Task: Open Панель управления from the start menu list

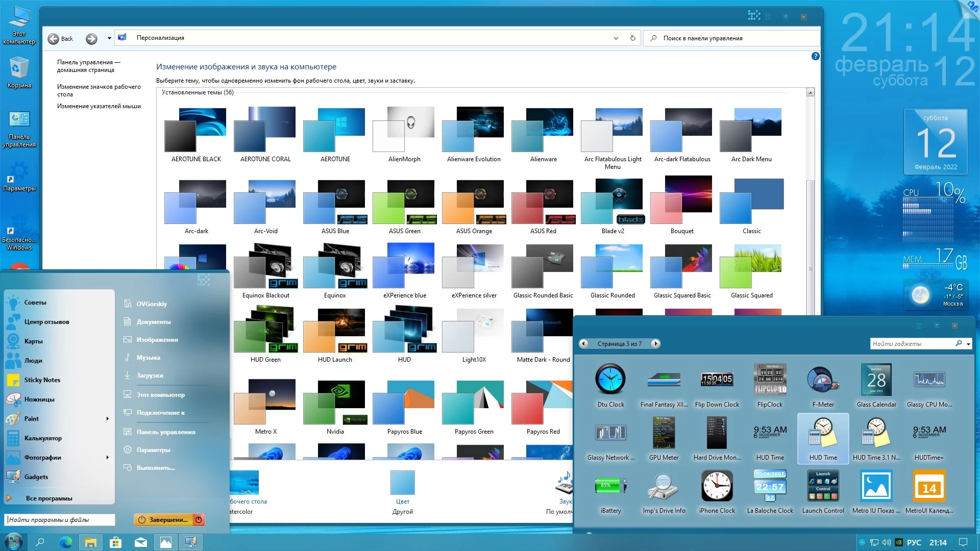Action: click(165, 432)
